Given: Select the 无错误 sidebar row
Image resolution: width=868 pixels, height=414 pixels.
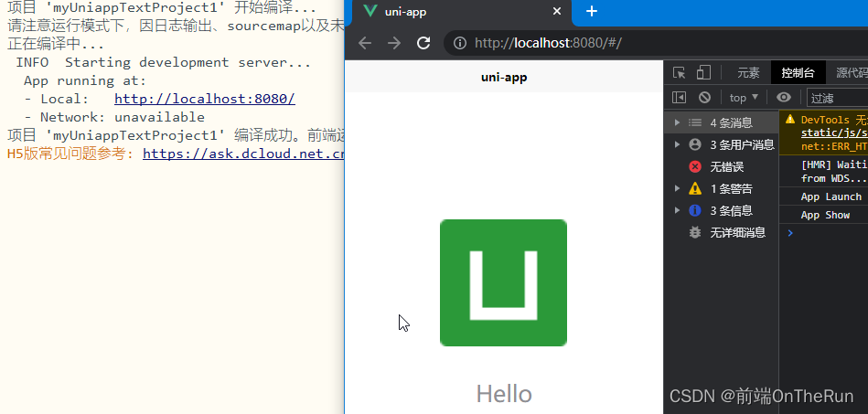Looking at the screenshot, I should click(x=722, y=166).
